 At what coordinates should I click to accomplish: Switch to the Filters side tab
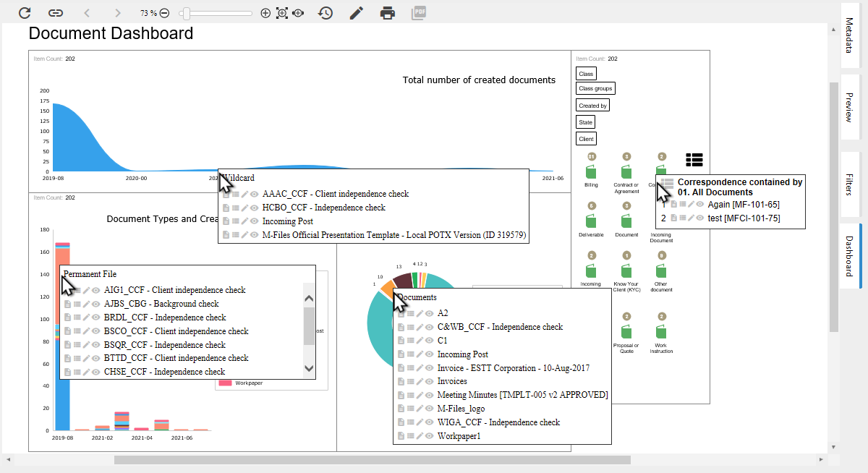(x=850, y=184)
